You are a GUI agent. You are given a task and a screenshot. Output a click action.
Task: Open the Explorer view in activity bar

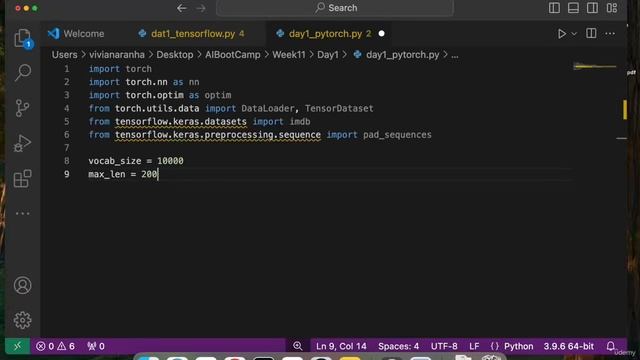click(22, 38)
